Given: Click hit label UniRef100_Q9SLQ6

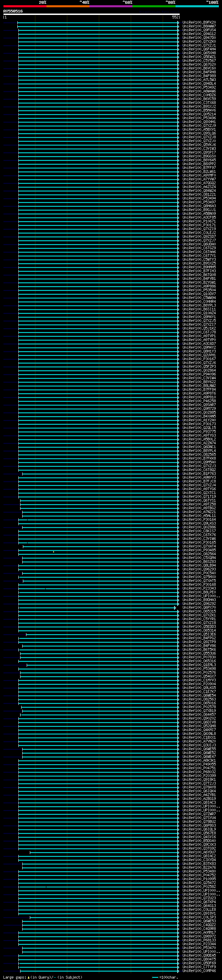Looking at the screenshot, I should tap(199, 133).
